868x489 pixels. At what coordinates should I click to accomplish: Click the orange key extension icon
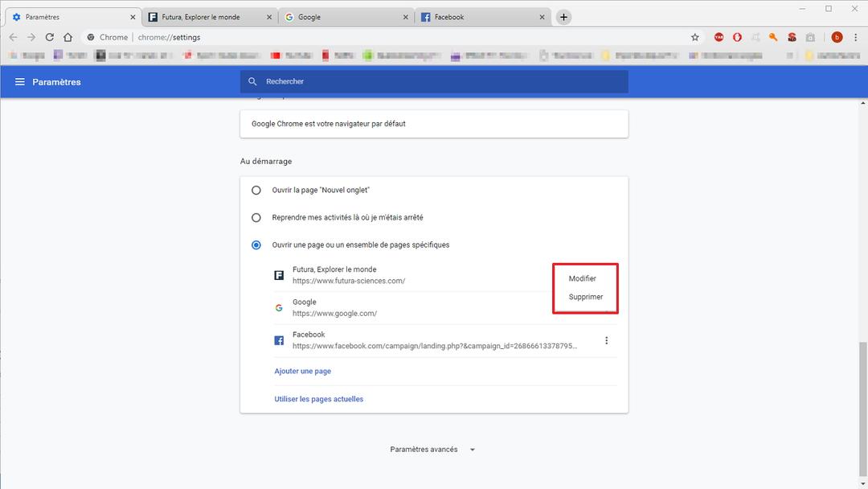click(773, 37)
